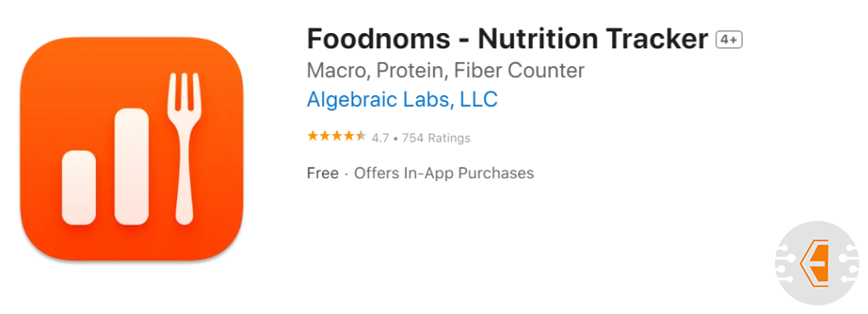Click the short white bar in the app icon
This screenshot has height=314, width=868.
tap(79, 188)
